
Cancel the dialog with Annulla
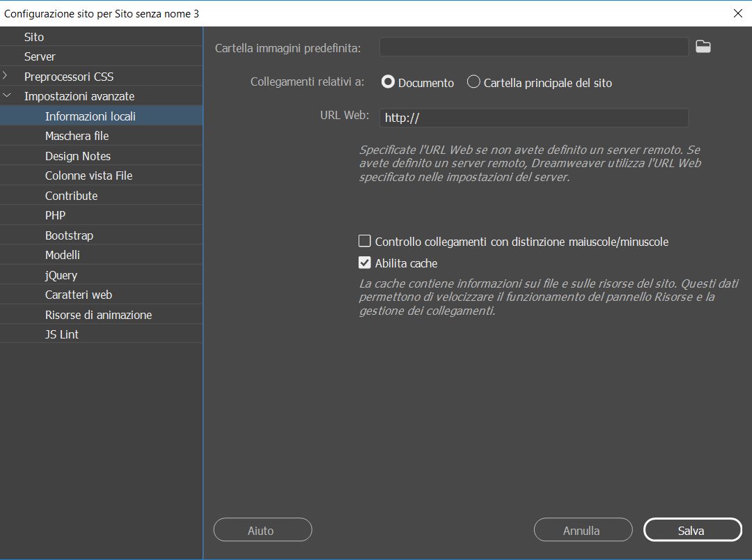click(x=583, y=529)
